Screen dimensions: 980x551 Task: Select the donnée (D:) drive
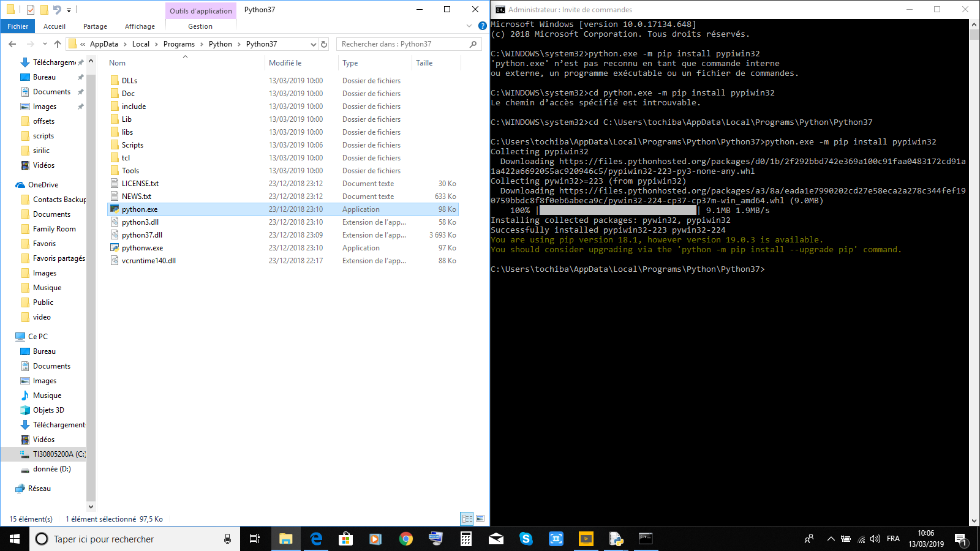click(x=52, y=469)
